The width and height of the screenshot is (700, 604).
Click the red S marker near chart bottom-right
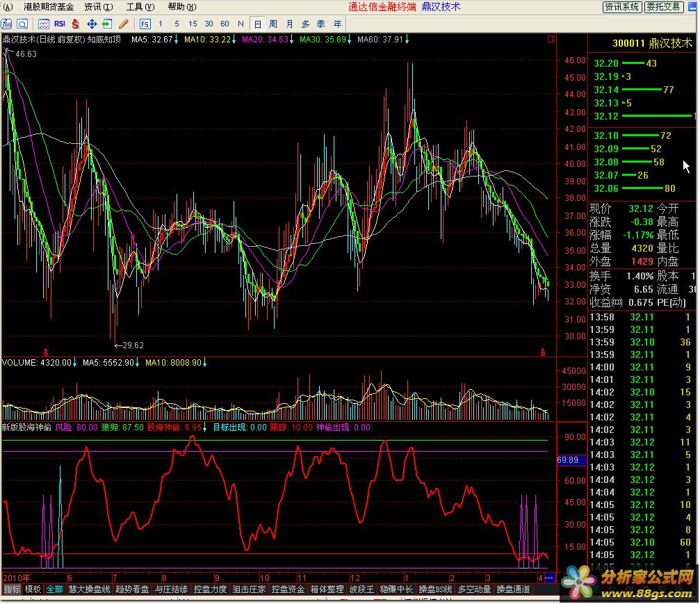tap(542, 352)
